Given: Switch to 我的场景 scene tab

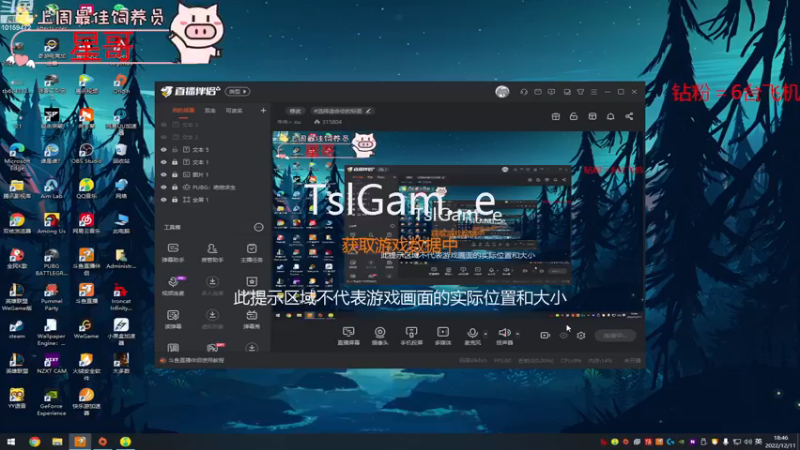Looking at the screenshot, I should click(183, 110).
